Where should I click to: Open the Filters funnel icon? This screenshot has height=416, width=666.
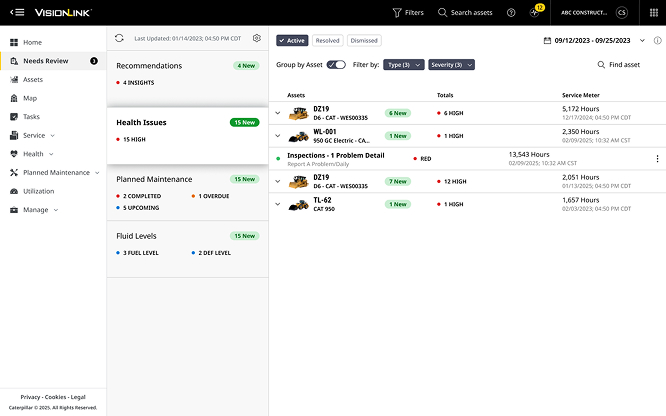[397, 13]
